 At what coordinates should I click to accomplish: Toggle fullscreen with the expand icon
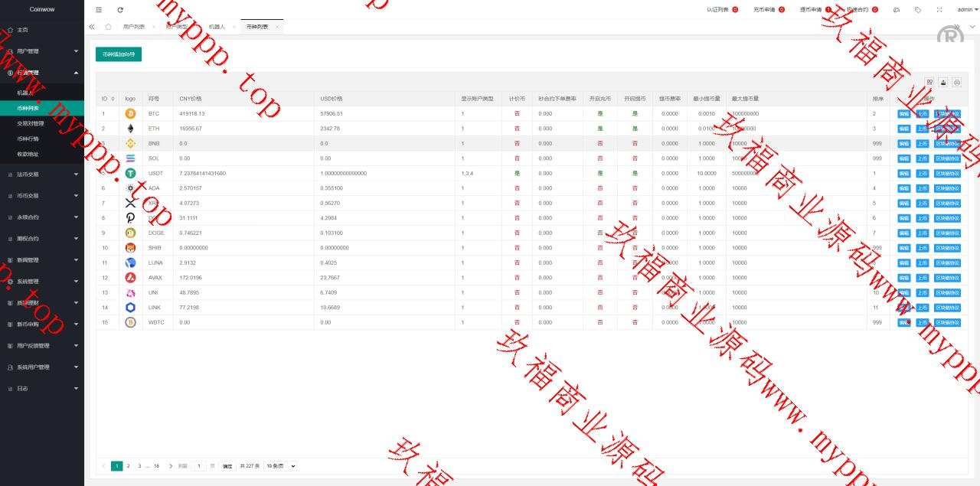click(939, 10)
